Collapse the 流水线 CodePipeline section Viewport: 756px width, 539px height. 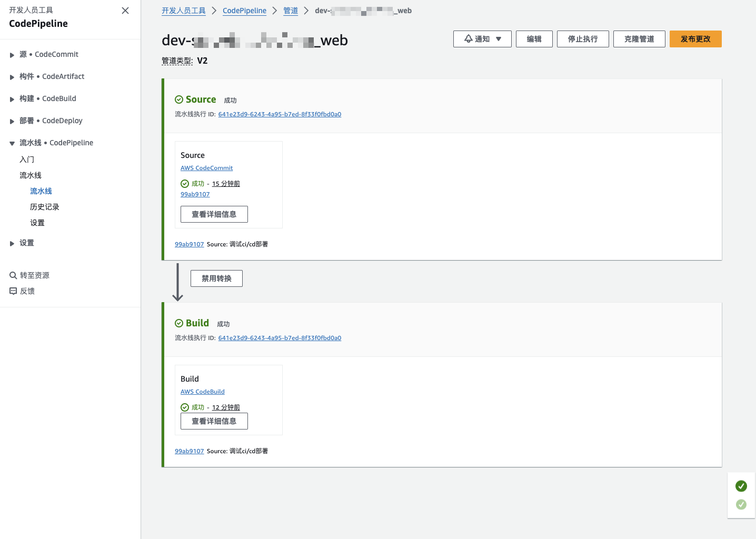click(x=12, y=143)
